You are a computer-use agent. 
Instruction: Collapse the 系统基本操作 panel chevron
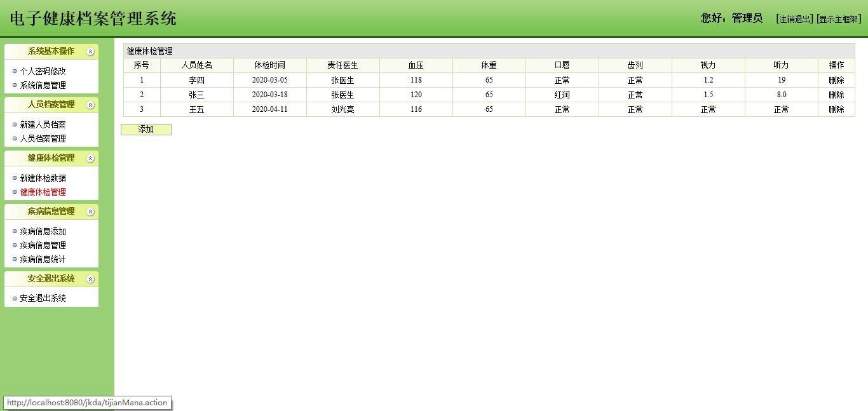[x=90, y=51]
